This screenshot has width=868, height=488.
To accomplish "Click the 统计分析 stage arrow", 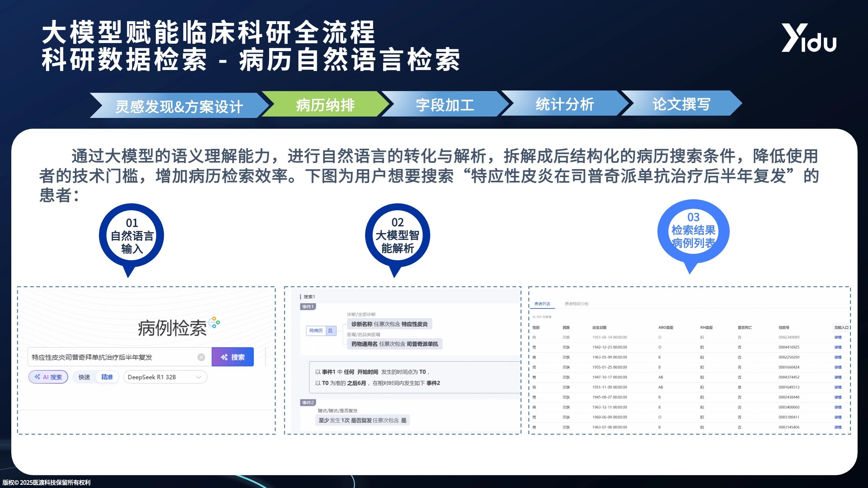I will 564,104.
